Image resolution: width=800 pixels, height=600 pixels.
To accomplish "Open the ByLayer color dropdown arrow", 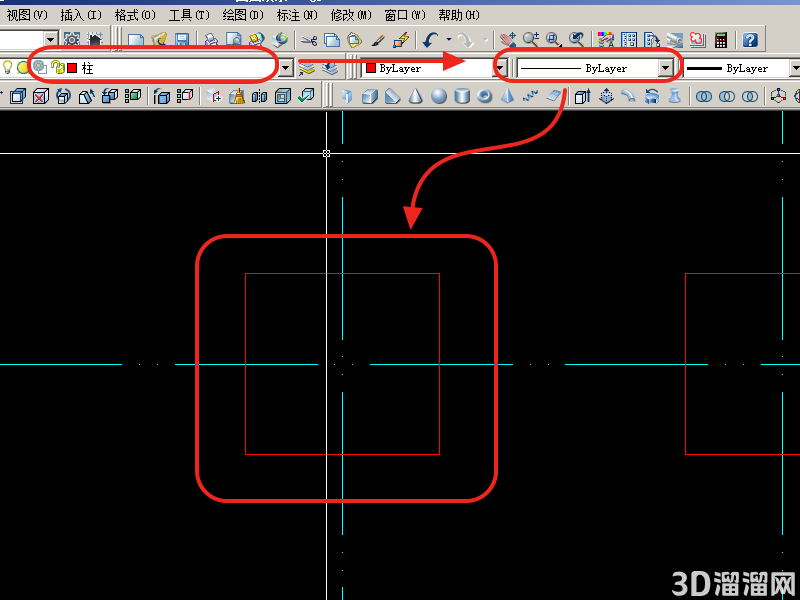I will click(501, 68).
